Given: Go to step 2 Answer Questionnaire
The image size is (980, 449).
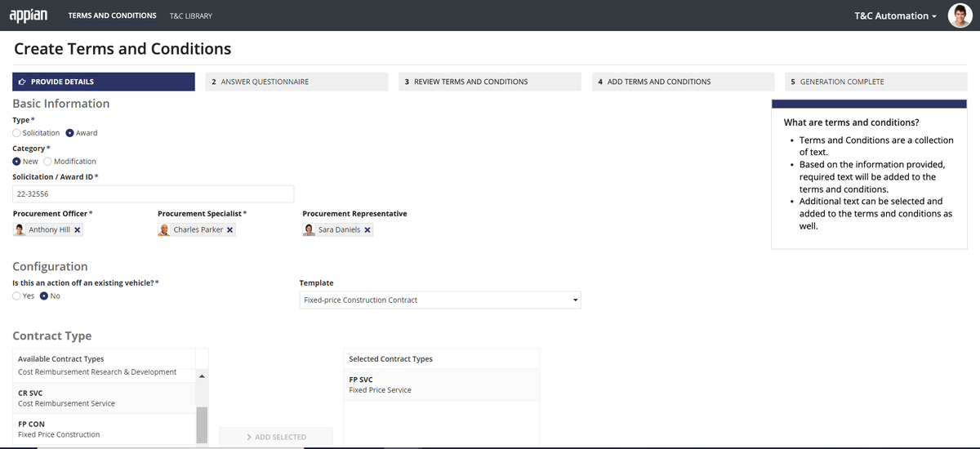Looking at the screenshot, I should (296, 82).
